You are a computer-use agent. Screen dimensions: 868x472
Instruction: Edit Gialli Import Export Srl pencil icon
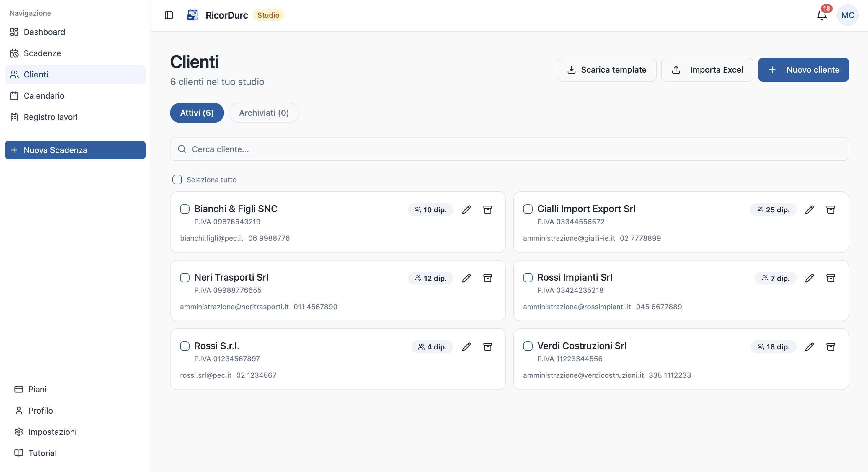[809, 210]
